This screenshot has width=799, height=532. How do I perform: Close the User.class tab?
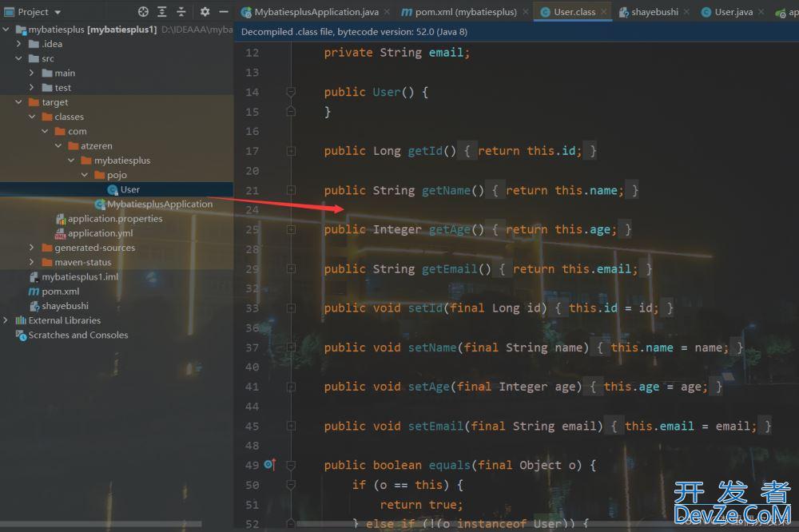(x=604, y=12)
